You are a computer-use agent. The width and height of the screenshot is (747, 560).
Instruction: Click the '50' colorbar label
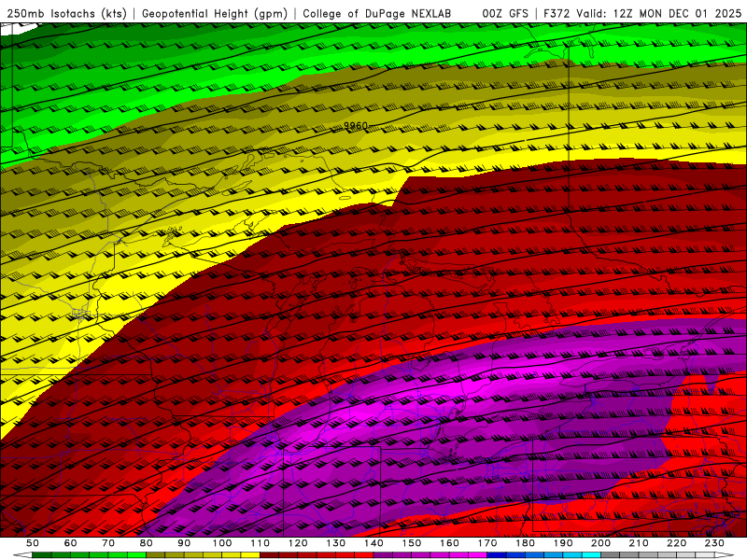point(33,543)
